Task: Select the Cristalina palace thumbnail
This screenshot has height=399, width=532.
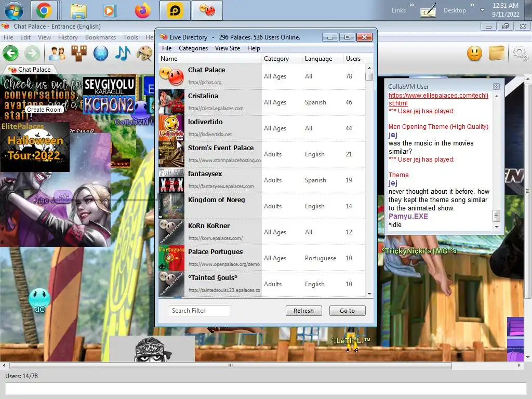Action: tap(171, 102)
